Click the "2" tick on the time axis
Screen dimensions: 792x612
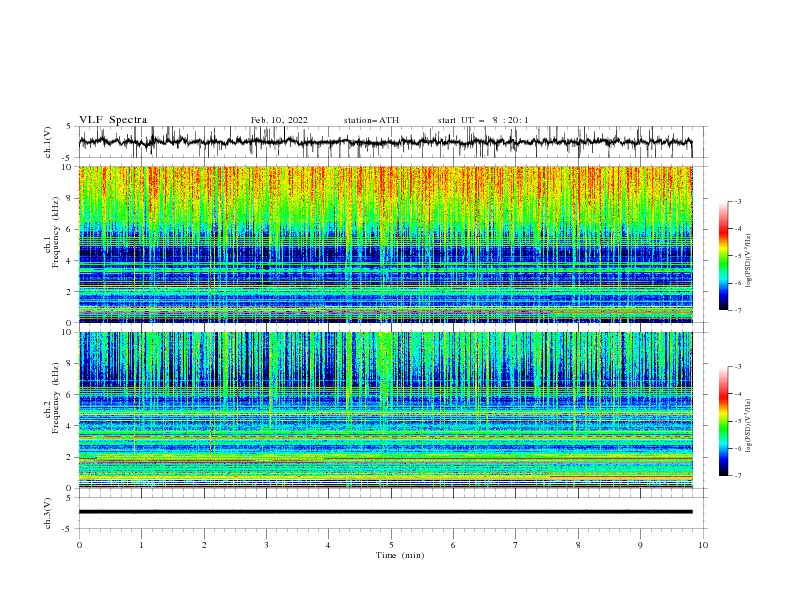tap(204, 545)
